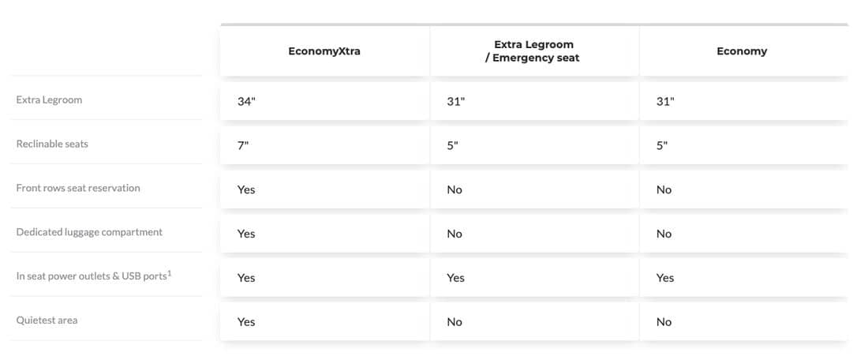The image size is (868, 360).
Task: Select Front rows seat reservation label
Action: pos(78,188)
